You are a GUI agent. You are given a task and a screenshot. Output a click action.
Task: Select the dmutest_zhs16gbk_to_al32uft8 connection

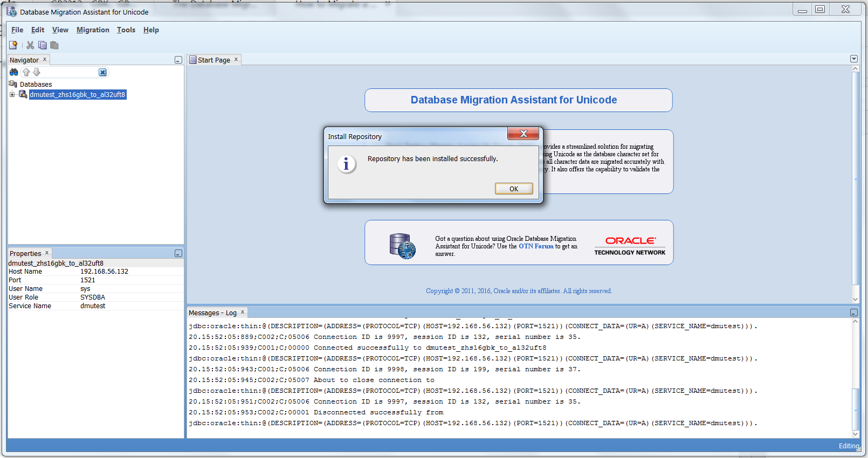click(x=78, y=95)
